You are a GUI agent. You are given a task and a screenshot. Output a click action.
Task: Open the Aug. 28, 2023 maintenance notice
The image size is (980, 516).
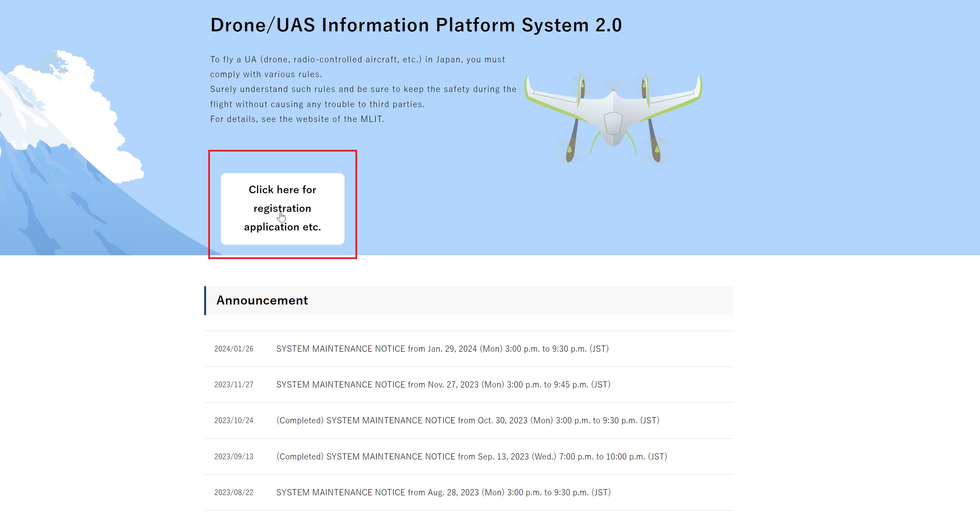point(443,492)
